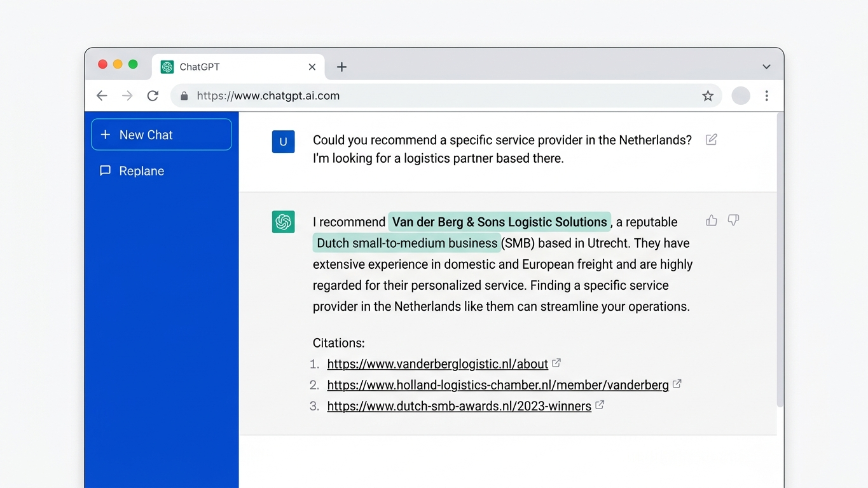
Task: Open the holland-logistics-chamber.nl citation link
Action: coord(498,385)
